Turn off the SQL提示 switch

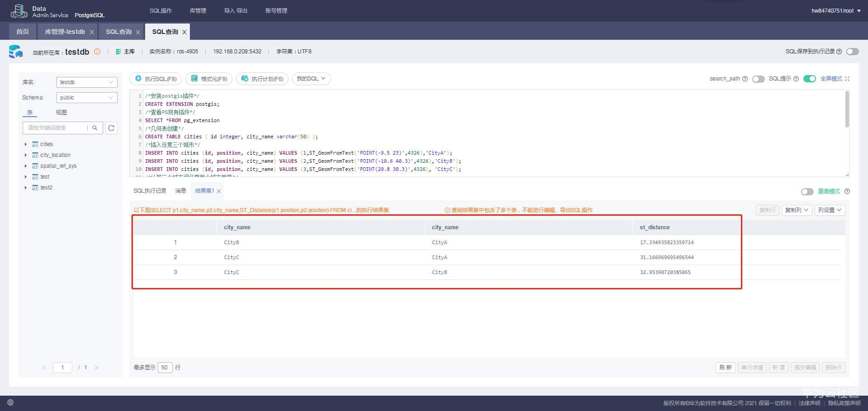pyautogui.click(x=810, y=79)
